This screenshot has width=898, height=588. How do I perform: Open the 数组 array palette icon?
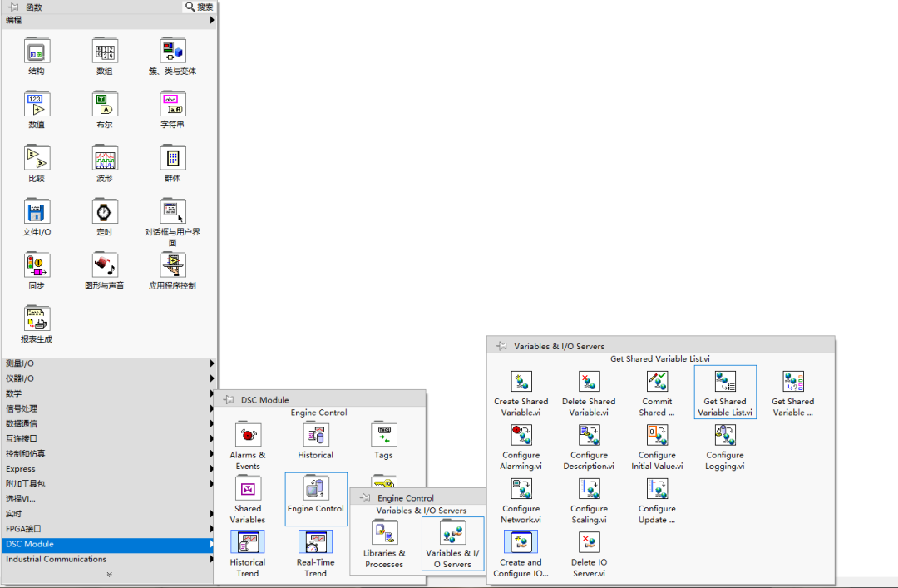(105, 51)
